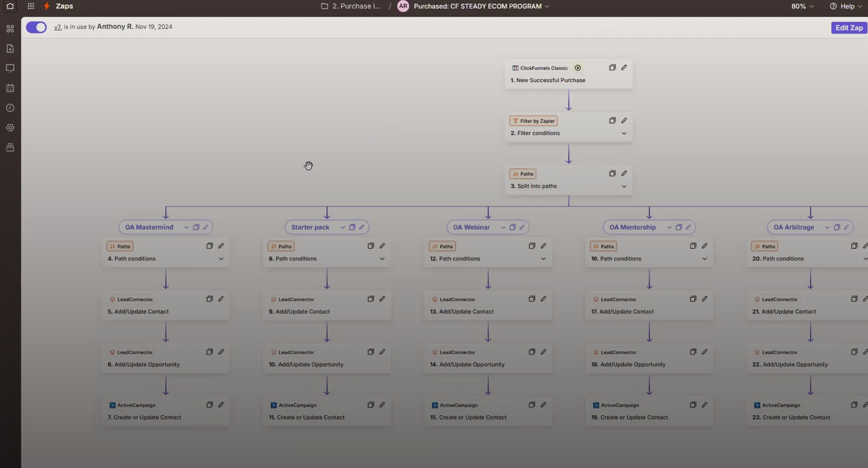This screenshot has height=468, width=868.
Task: Open step 15 Create or Update Contact card
Action: pos(488,411)
